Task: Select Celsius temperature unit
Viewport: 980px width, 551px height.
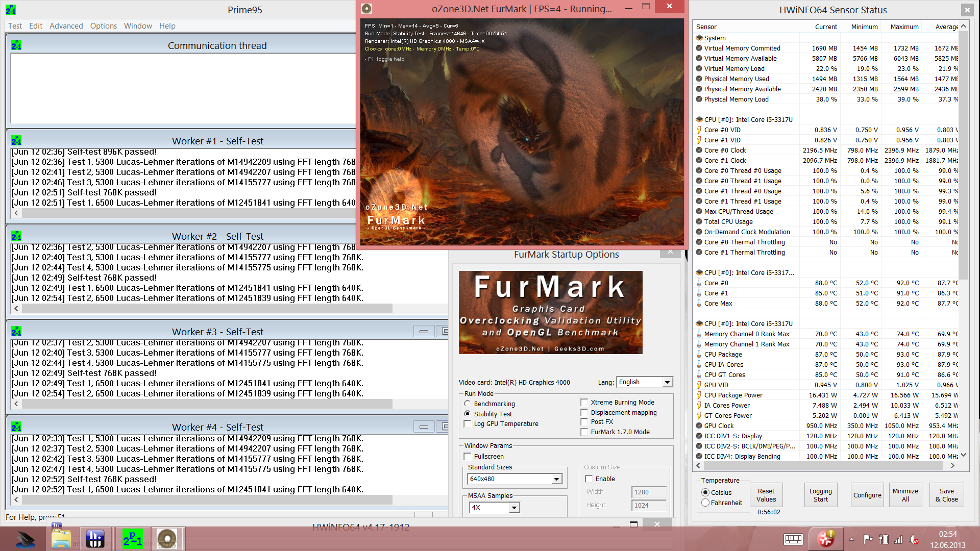Action: [x=705, y=492]
